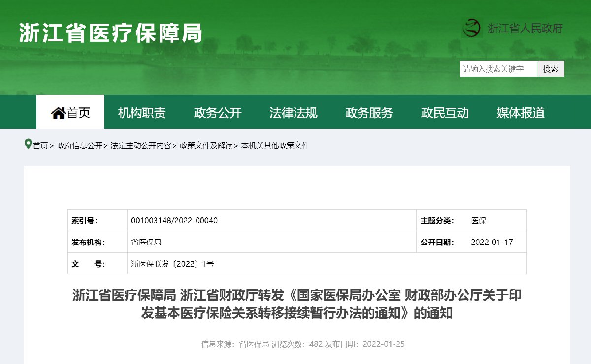The height and width of the screenshot is (364, 591).
Task: Select the 法律法规 navigation item
Action: 294,113
